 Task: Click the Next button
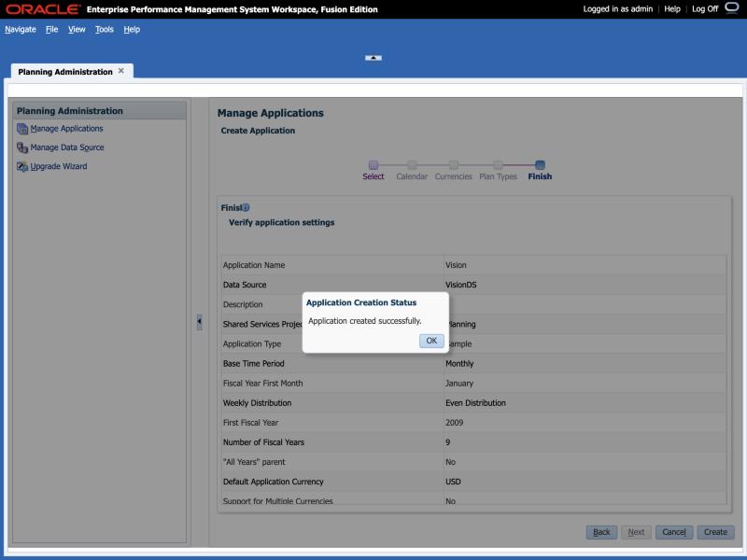coord(636,532)
